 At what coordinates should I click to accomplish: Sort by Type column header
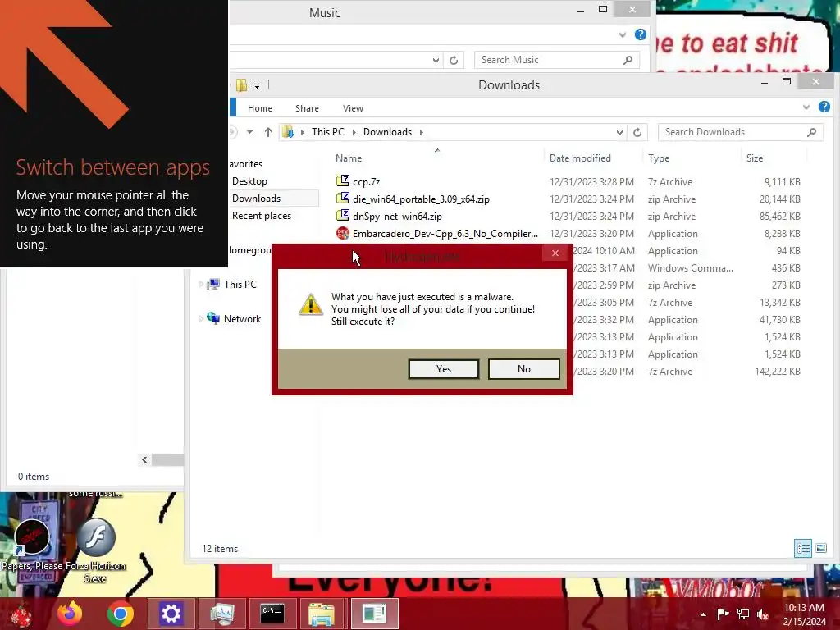click(x=659, y=158)
